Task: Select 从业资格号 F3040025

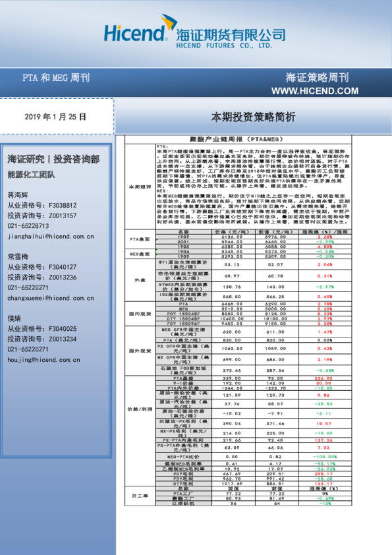Action: (x=42, y=328)
